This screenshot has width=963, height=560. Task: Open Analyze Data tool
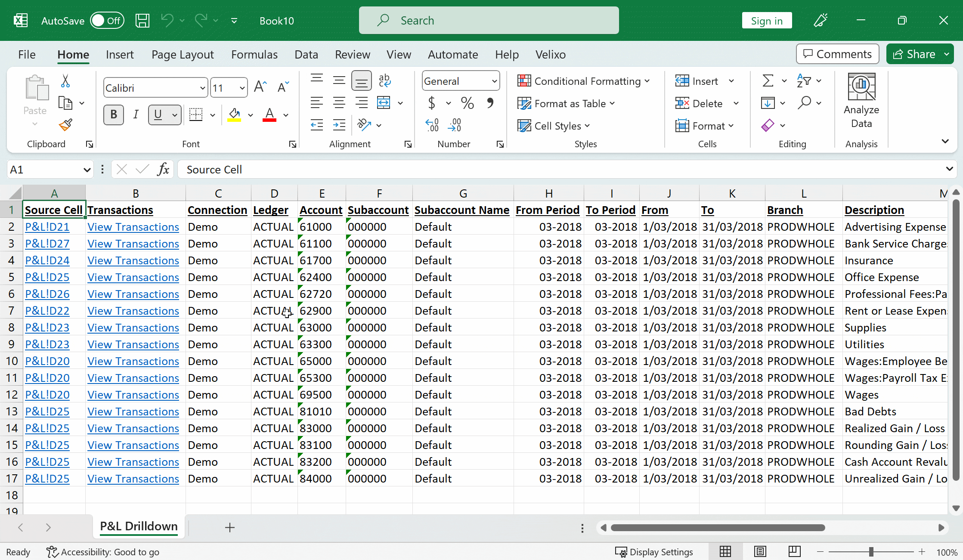(861, 101)
